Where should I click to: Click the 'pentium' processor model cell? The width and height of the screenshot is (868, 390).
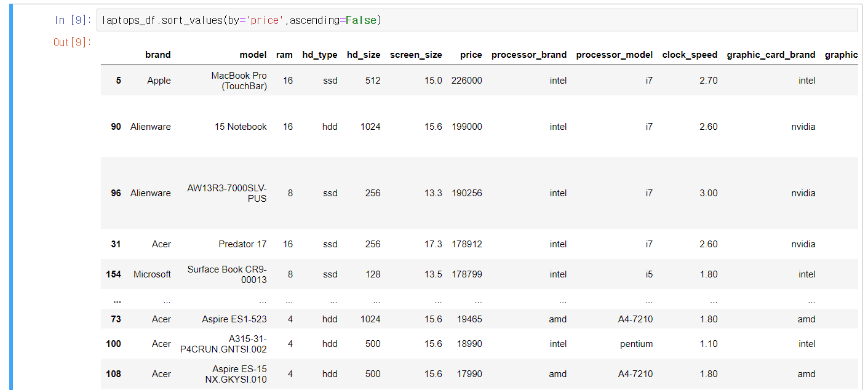637,344
